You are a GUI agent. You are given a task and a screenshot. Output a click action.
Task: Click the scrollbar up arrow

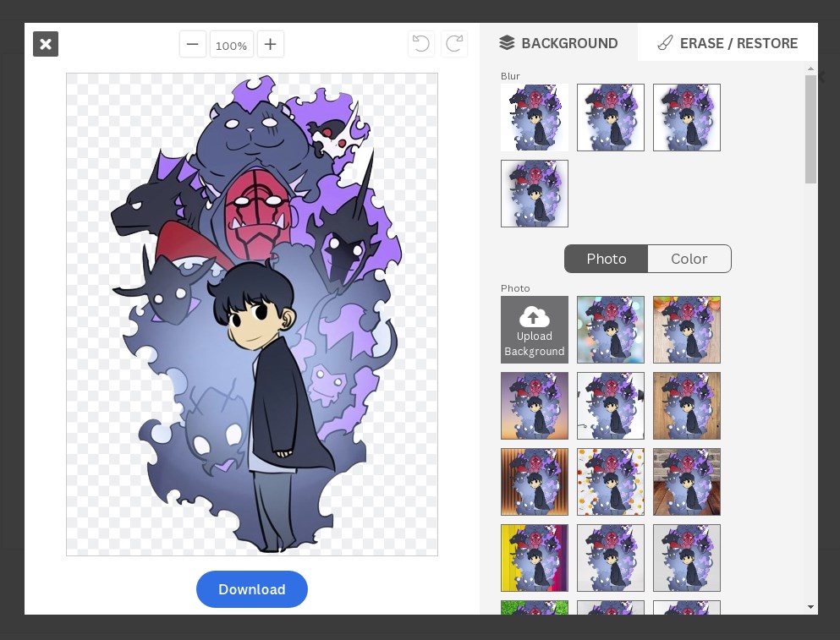pyautogui.click(x=810, y=68)
